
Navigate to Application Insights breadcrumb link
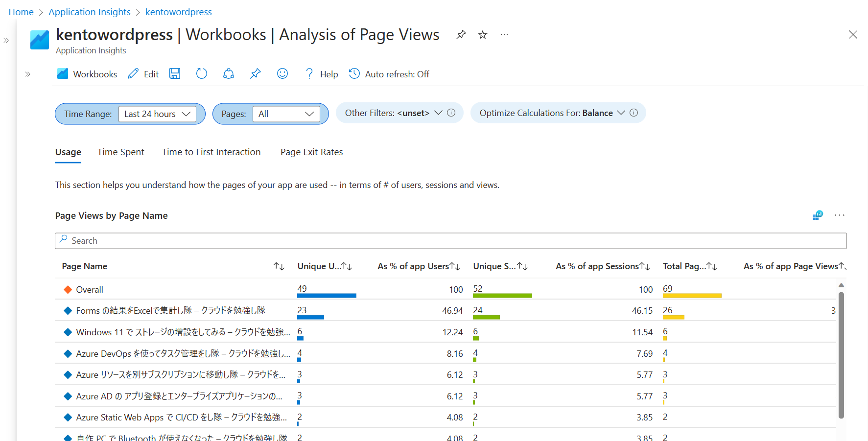(x=90, y=12)
